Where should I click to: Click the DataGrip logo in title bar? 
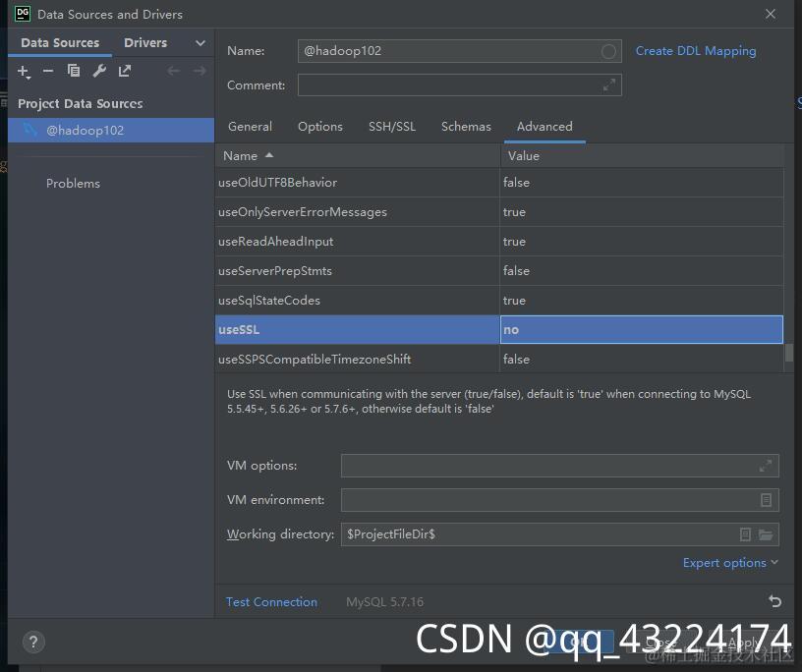[x=23, y=14]
